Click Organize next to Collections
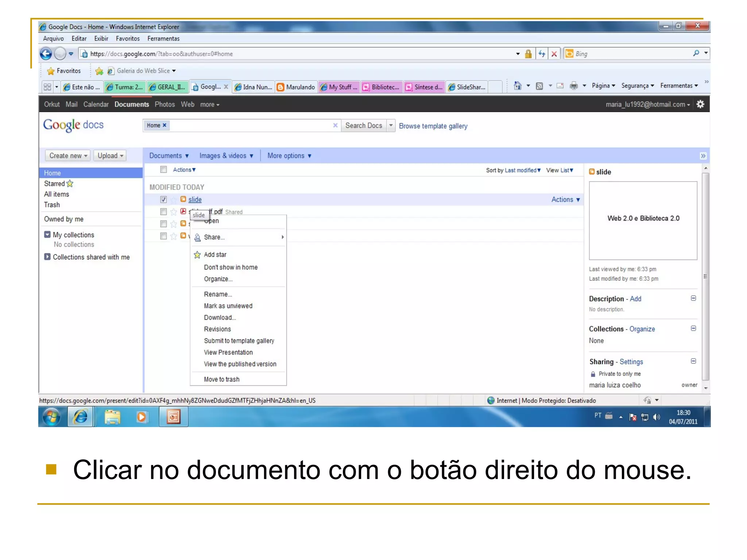 coord(642,329)
